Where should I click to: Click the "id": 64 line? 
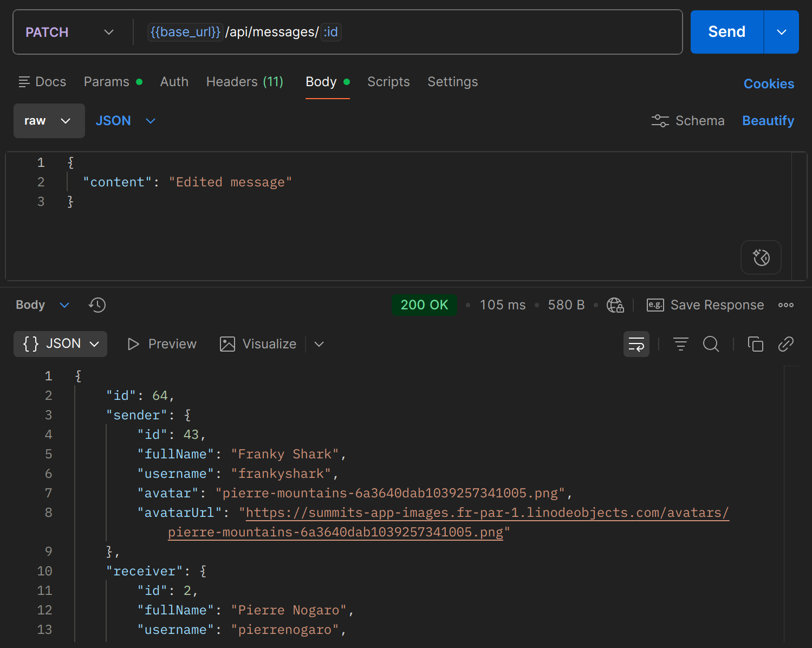[140, 396]
